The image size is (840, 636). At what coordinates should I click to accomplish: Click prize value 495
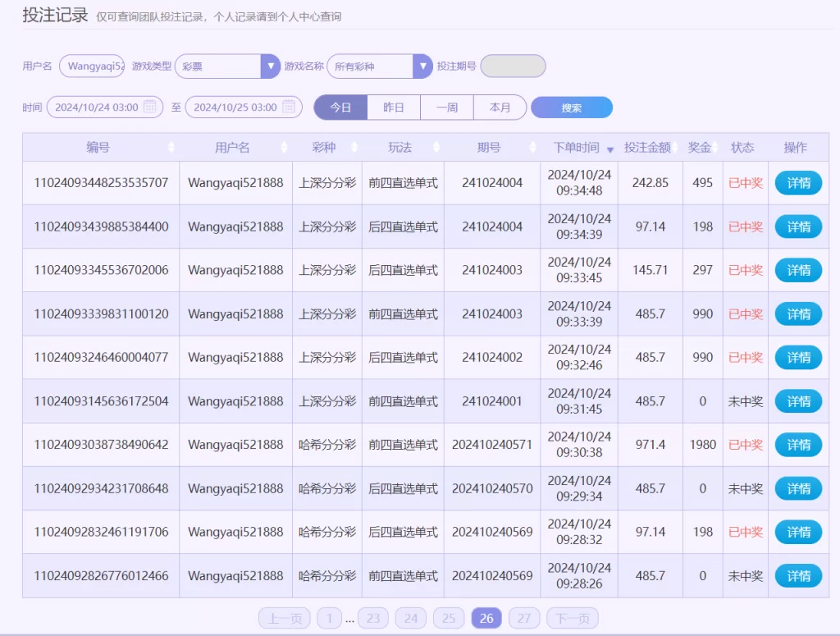point(702,183)
